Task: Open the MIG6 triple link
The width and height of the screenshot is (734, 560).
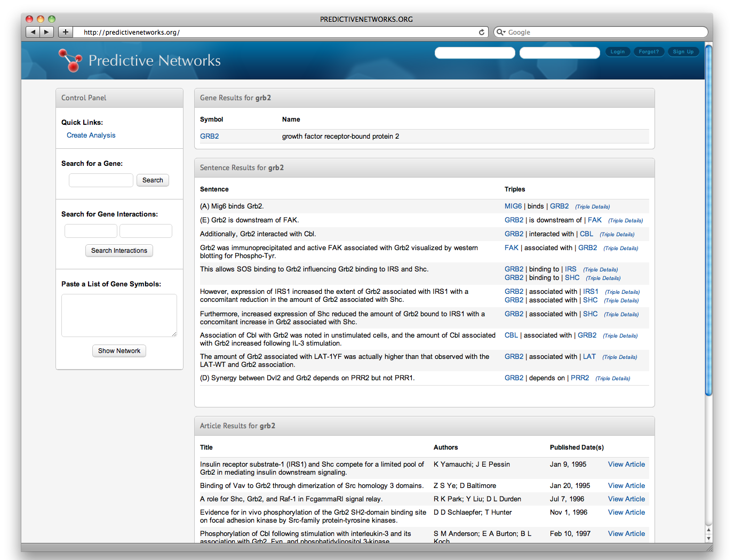Action: (x=513, y=206)
